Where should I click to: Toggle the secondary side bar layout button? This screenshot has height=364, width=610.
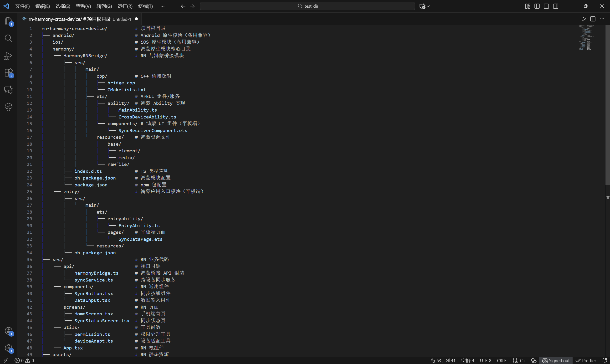coord(556,6)
